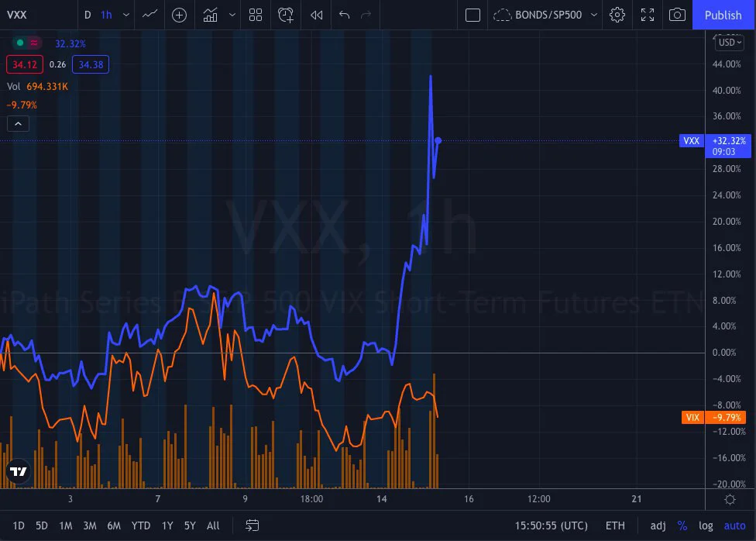This screenshot has height=541, width=756.
Task: Toggle percent scale mode
Action: [682, 525]
